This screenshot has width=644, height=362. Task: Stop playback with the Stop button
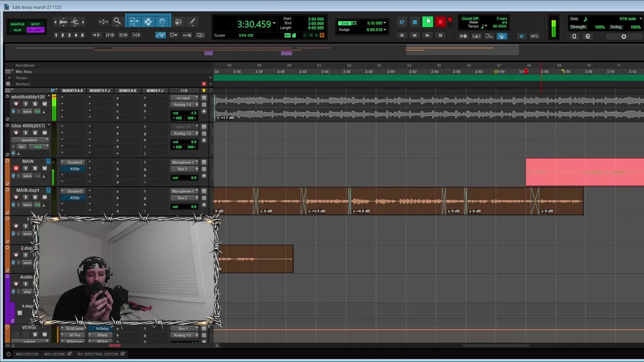pyautogui.click(x=415, y=22)
